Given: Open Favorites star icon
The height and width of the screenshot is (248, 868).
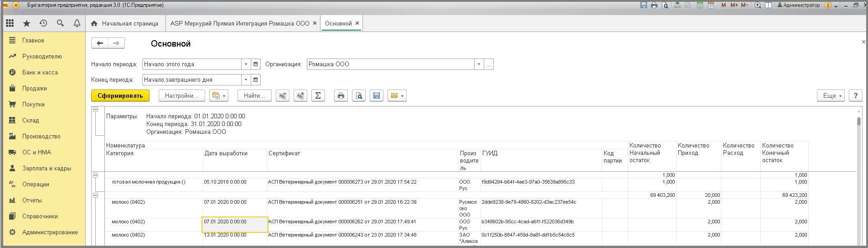Looking at the screenshot, I should pos(27,23).
